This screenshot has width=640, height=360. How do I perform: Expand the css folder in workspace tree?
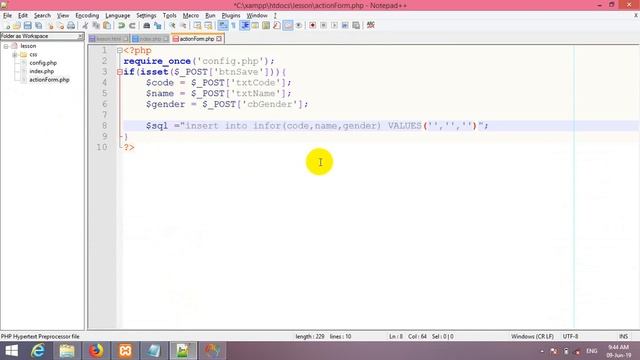[x=15, y=55]
